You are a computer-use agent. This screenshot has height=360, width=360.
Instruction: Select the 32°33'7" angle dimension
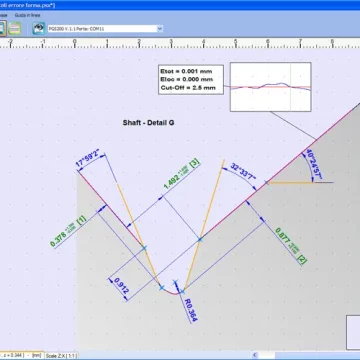[x=243, y=172]
